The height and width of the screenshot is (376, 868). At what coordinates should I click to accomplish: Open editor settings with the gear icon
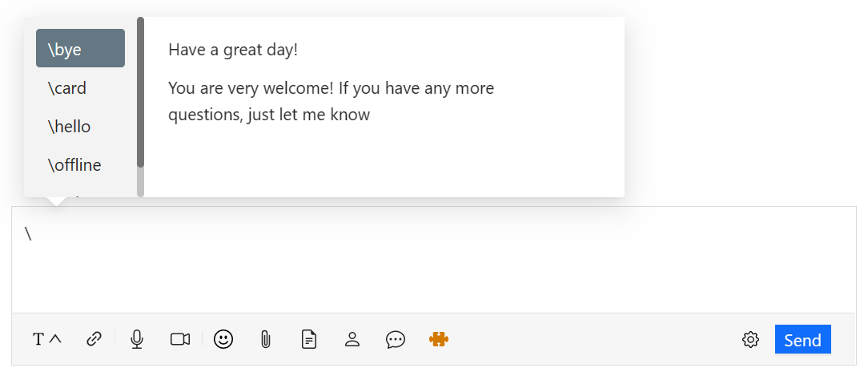click(x=750, y=339)
